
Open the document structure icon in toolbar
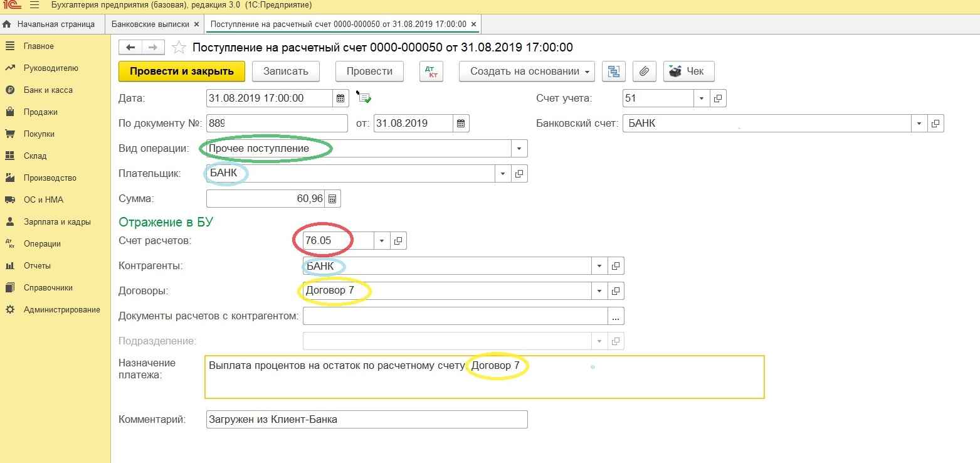[614, 72]
